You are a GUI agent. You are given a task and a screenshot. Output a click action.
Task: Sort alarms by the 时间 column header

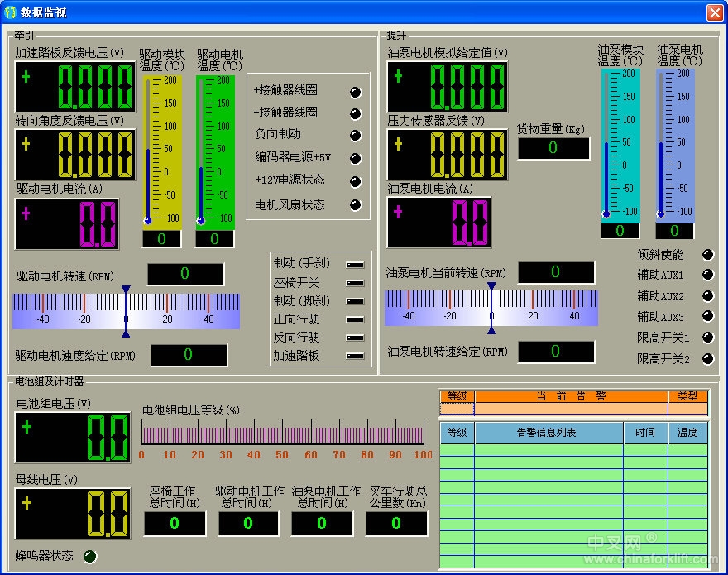click(x=645, y=433)
